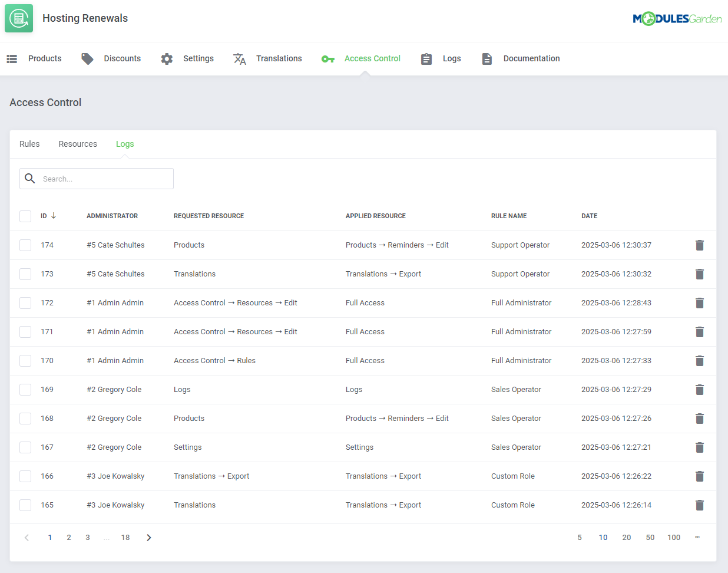Delete log entry 167
The image size is (728, 573).
pos(700,447)
